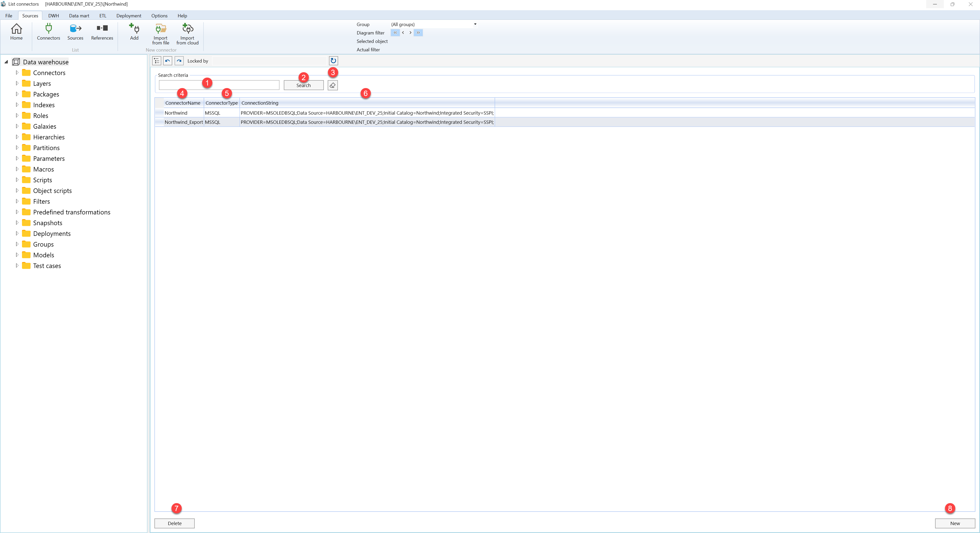The image size is (980, 533).
Task: Switch to the DWH tab
Action: (53, 16)
